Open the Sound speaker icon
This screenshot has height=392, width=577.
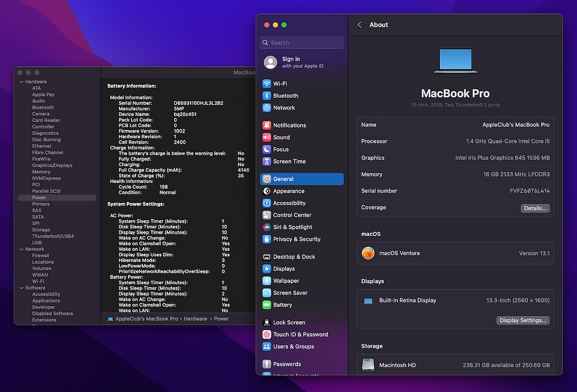tap(267, 138)
